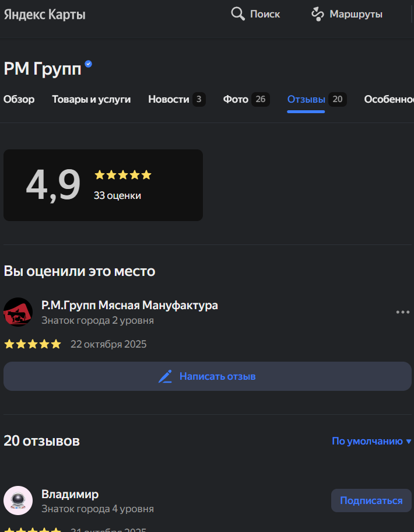Click Владимир's astronaut avatar

18,501
